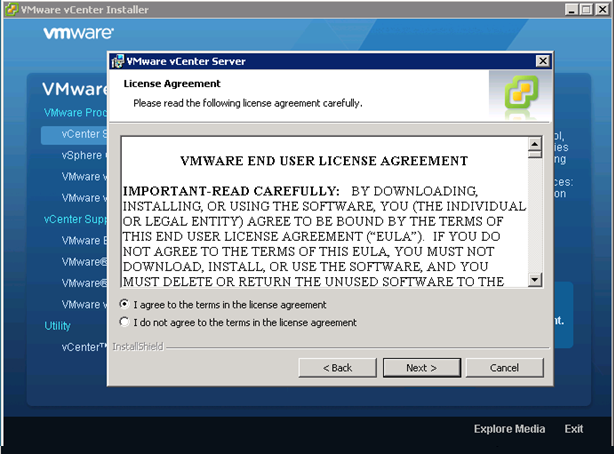Click license text scroll down arrow
Viewport: 614px width, 454px height.
pos(535,280)
